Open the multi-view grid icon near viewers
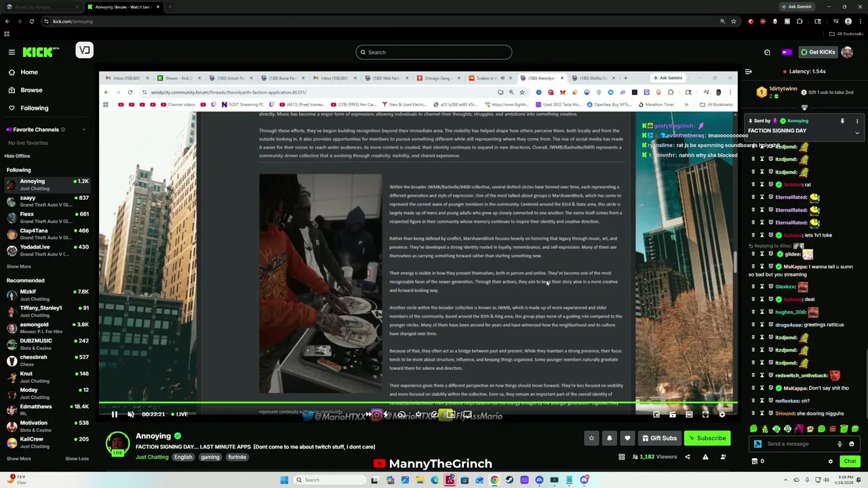The image size is (868, 488). click(621, 457)
